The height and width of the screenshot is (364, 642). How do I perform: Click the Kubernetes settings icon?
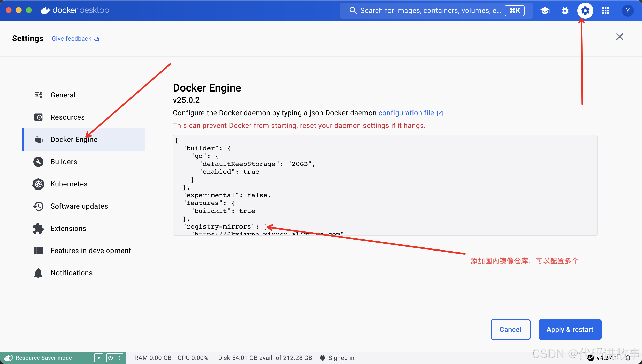(x=39, y=184)
